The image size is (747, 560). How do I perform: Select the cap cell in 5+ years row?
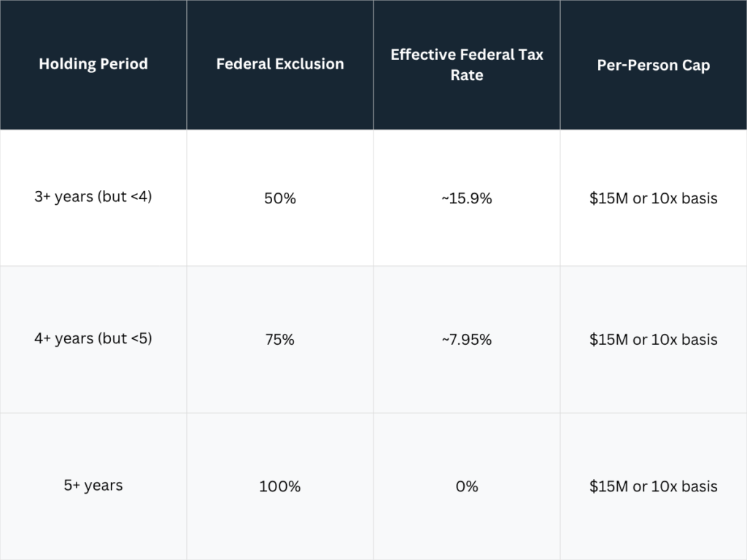pyautogui.click(x=654, y=486)
